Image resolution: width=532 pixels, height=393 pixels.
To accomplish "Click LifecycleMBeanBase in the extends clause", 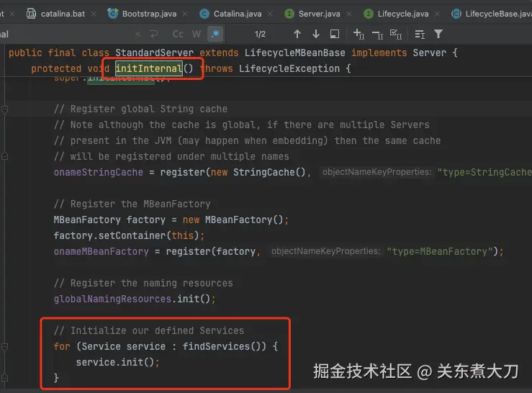I will tap(295, 53).
